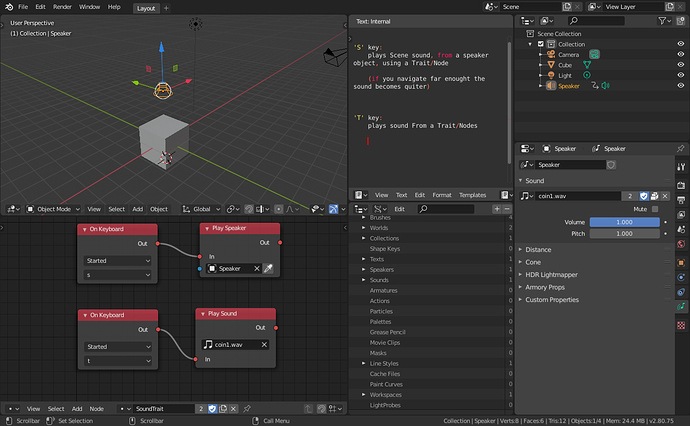The height and width of the screenshot is (426, 690).
Task: Open Global transform orientation dropdown
Action: [202, 209]
